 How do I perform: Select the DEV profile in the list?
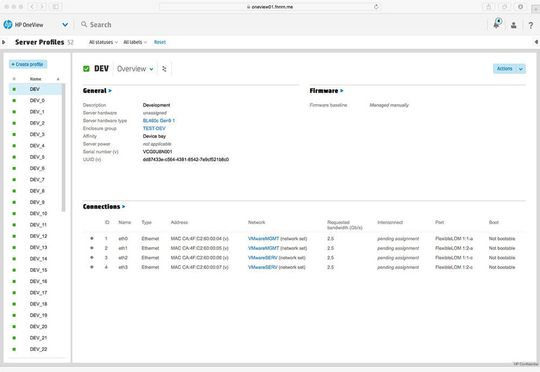click(35, 89)
